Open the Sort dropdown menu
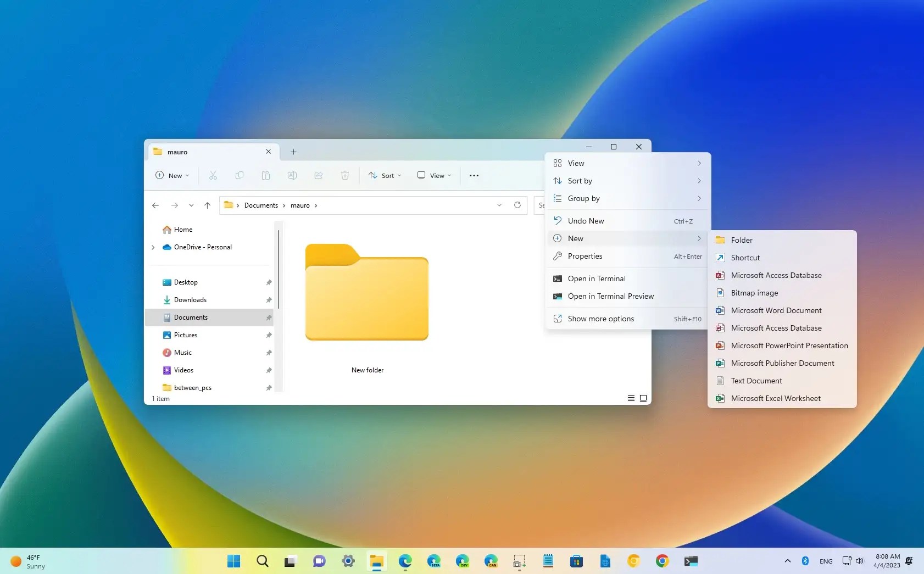 [x=384, y=175]
